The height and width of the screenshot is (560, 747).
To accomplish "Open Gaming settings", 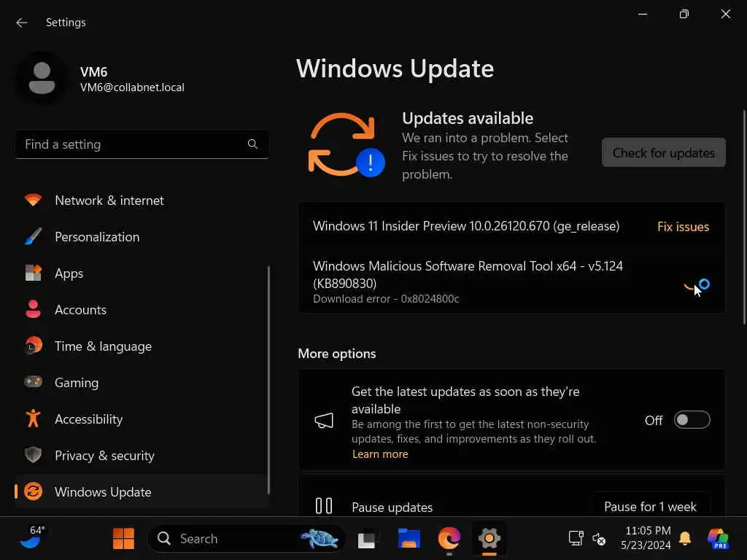I will point(142,382).
